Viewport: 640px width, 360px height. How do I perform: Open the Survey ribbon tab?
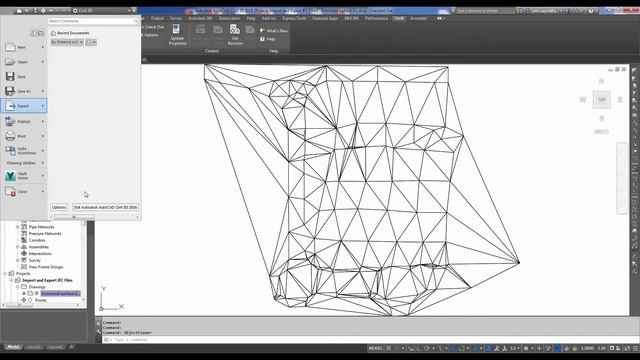click(176, 18)
